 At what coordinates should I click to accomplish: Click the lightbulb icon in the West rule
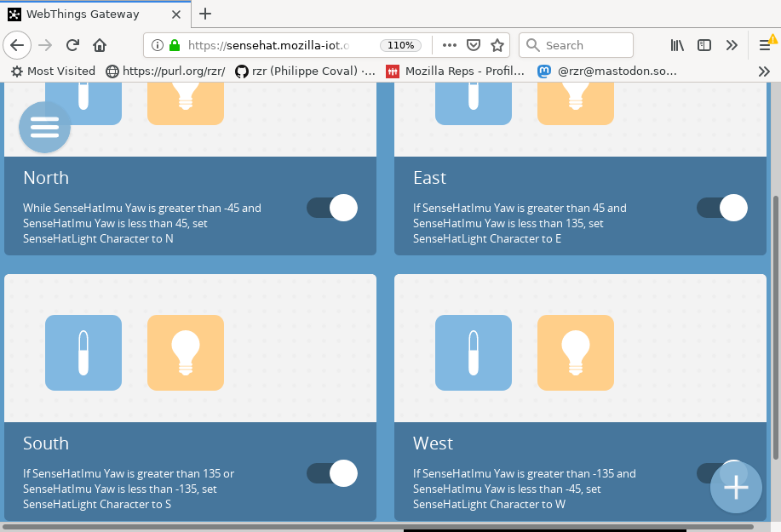coord(575,352)
